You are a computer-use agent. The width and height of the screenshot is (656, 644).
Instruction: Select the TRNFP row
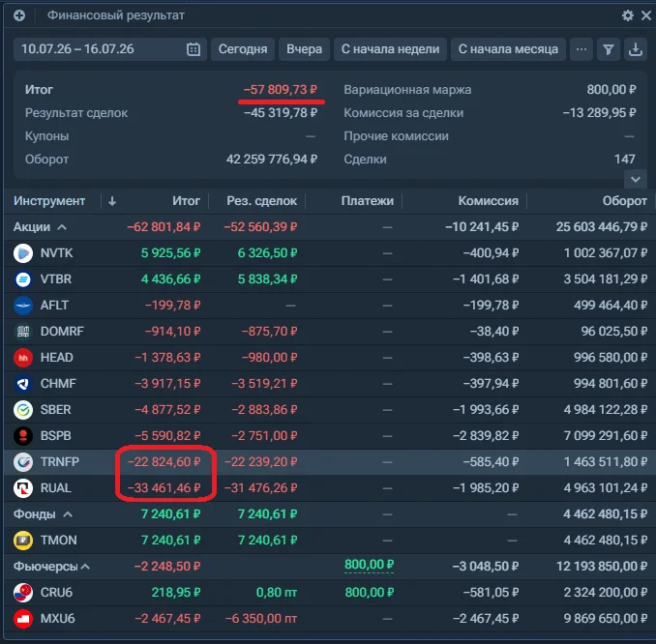coord(330,462)
